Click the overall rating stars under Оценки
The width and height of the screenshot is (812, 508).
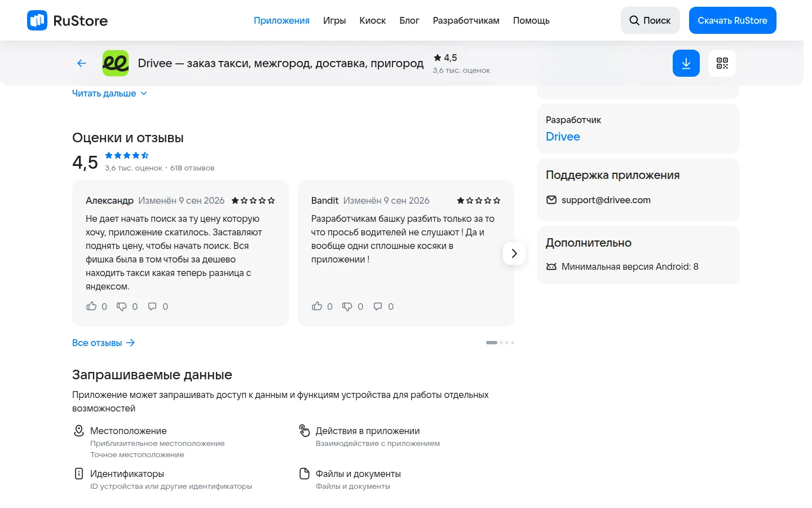coord(127,155)
